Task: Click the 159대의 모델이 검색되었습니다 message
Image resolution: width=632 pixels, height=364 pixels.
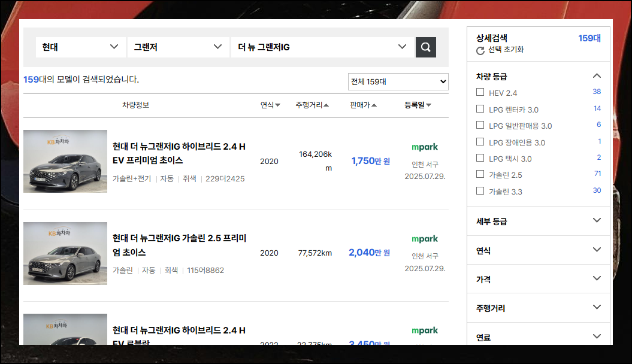Action: point(81,79)
